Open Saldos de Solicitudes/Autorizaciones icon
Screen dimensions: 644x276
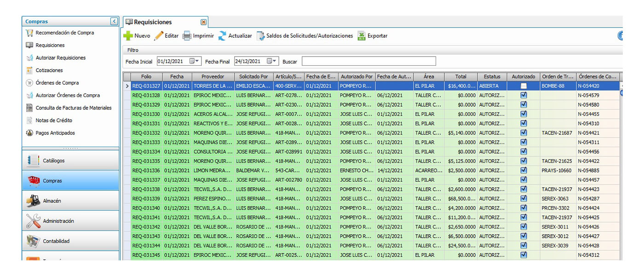coord(260,36)
